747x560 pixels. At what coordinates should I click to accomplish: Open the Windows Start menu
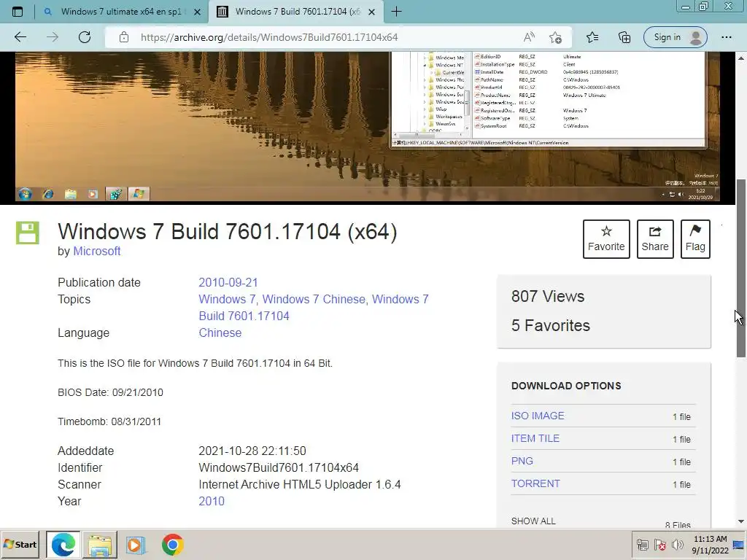point(20,544)
